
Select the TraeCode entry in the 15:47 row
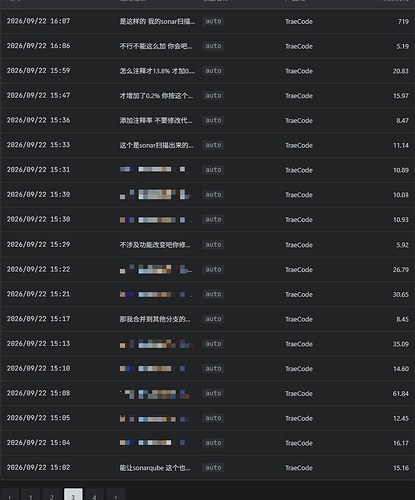[299, 96]
